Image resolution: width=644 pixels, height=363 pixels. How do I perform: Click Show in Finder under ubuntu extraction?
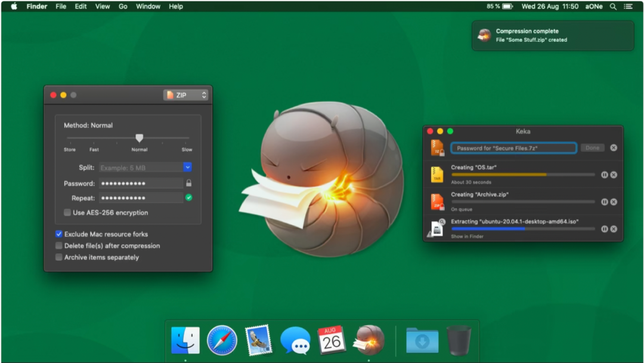[x=467, y=236]
